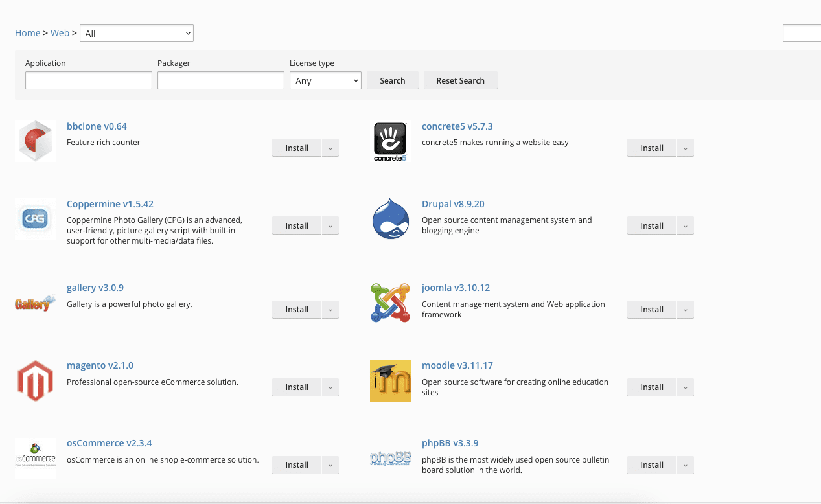Open the License type dropdown

pyautogui.click(x=325, y=80)
